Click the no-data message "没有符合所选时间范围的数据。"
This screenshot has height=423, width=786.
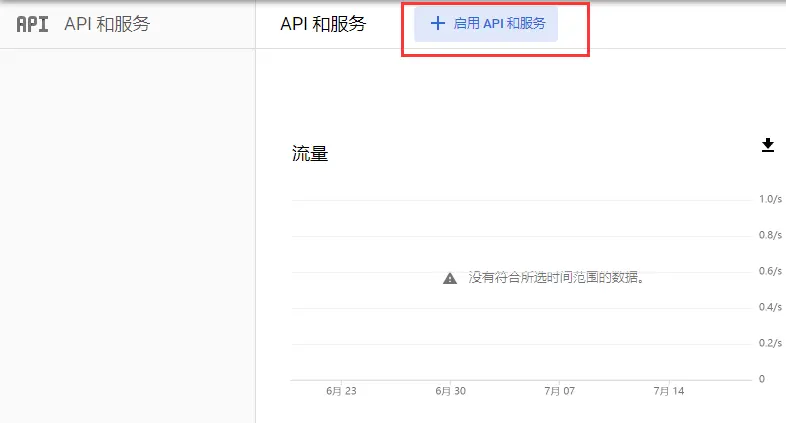pyautogui.click(x=556, y=277)
